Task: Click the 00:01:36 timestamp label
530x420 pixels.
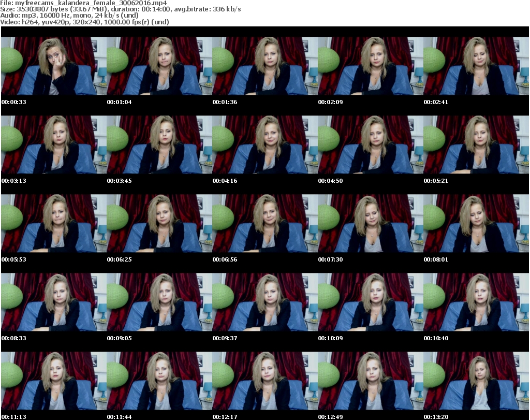Action: pyautogui.click(x=225, y=102)
